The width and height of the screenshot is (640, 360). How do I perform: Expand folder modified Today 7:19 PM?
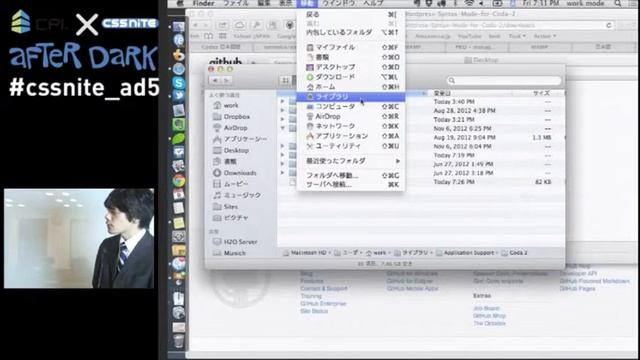pos(282,155)
